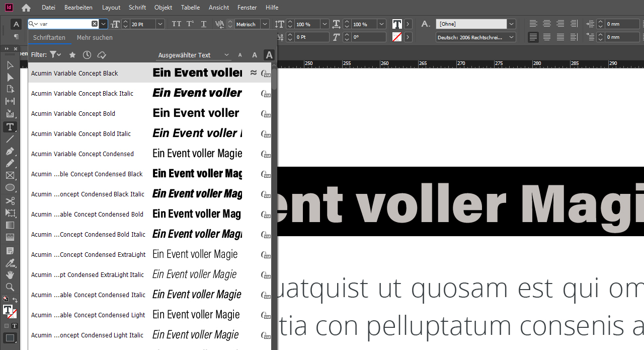Show favorite fonts with star filter
Screen dimensions: 644x350
tap(72, 55)
